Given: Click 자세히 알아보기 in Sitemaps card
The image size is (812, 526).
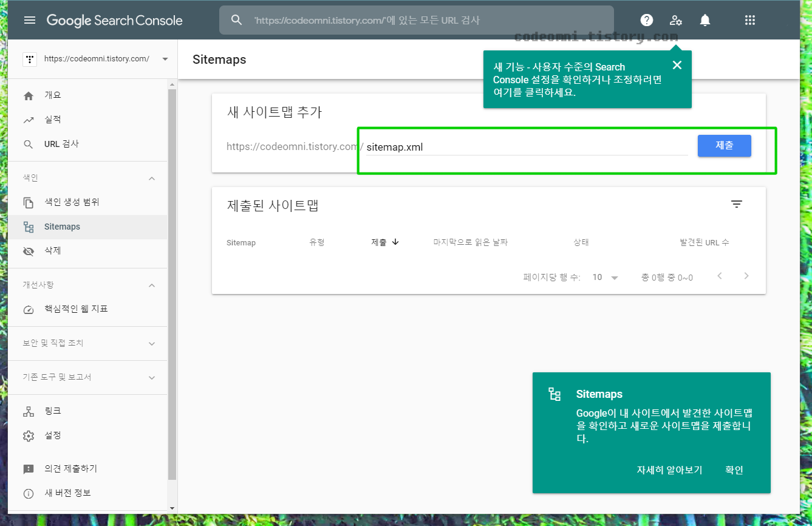Looking at the screenshot, I should (669, 470).
